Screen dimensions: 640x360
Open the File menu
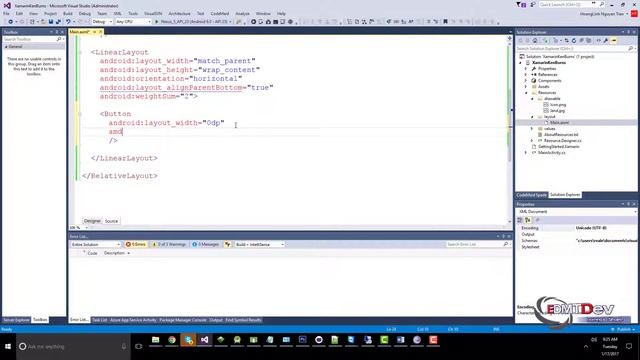pos(6,13)
